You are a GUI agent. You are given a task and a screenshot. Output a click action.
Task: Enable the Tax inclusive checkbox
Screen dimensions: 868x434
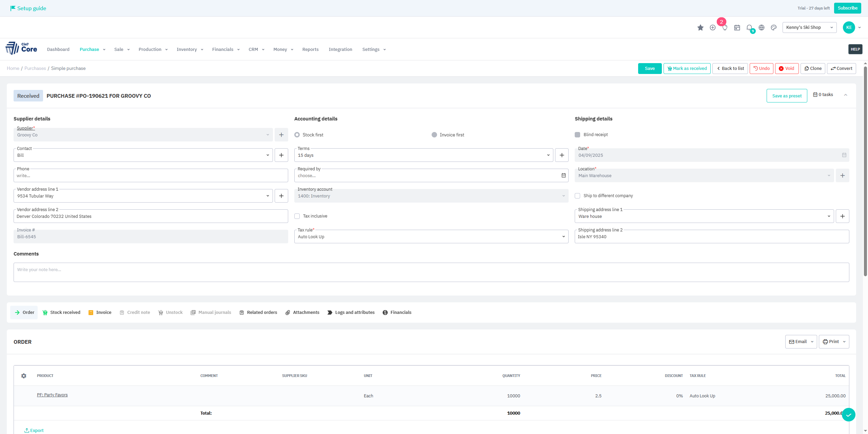coord(297,216)
